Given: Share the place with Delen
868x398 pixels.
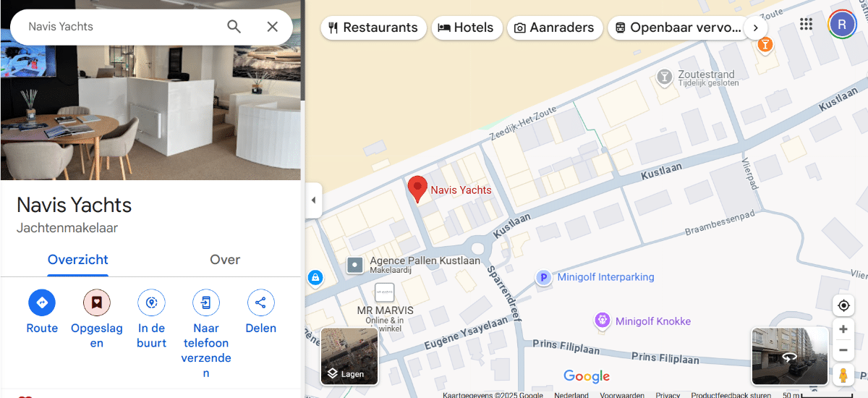Looking at the screenshot, I should point(260,312).
